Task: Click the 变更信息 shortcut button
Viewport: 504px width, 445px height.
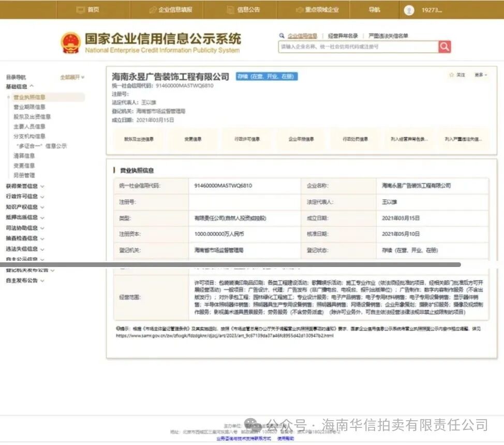Action: (x=193, y=139)
